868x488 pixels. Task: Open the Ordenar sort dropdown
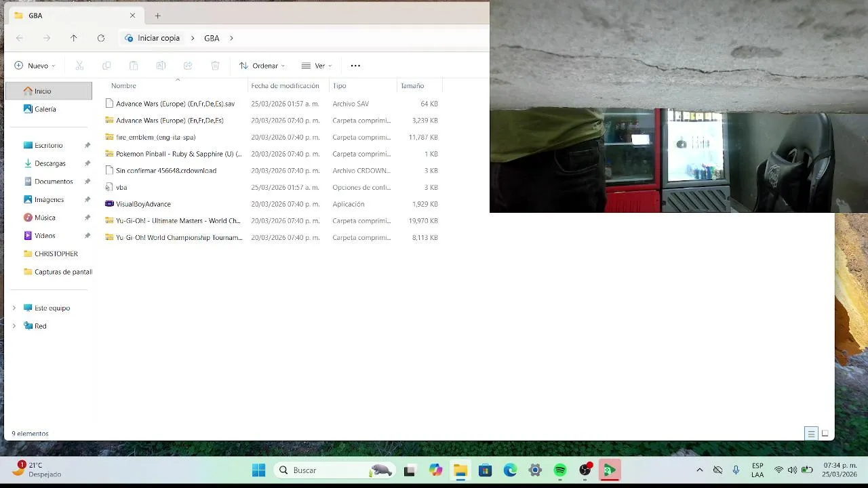click(x=262, y=66)
